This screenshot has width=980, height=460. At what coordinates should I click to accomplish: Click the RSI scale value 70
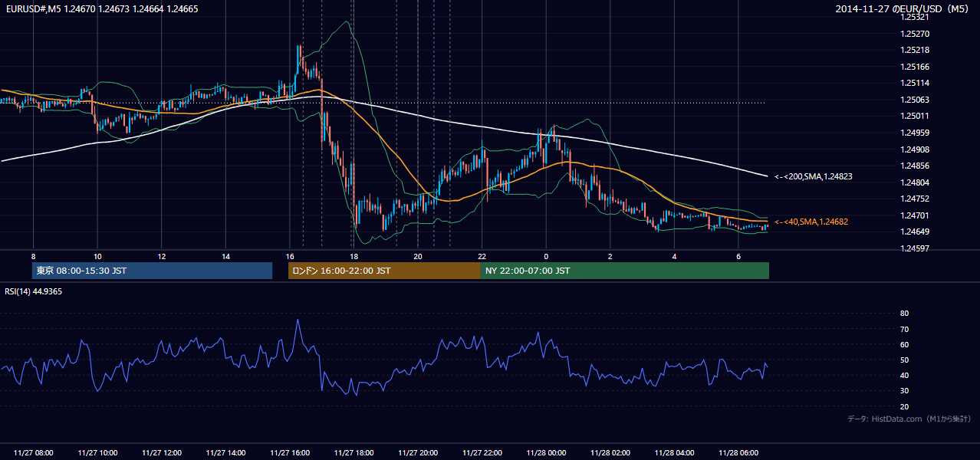[x=905, y=329]
